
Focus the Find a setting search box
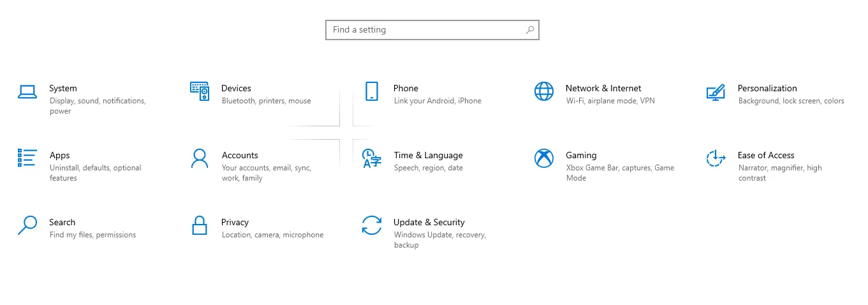click(432, 30)
